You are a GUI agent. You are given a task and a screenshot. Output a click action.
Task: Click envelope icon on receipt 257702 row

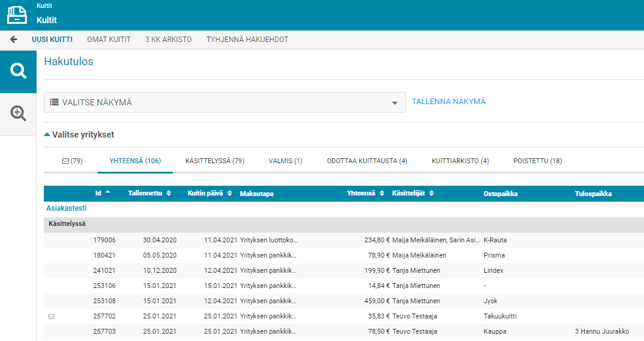coord(51,317)
